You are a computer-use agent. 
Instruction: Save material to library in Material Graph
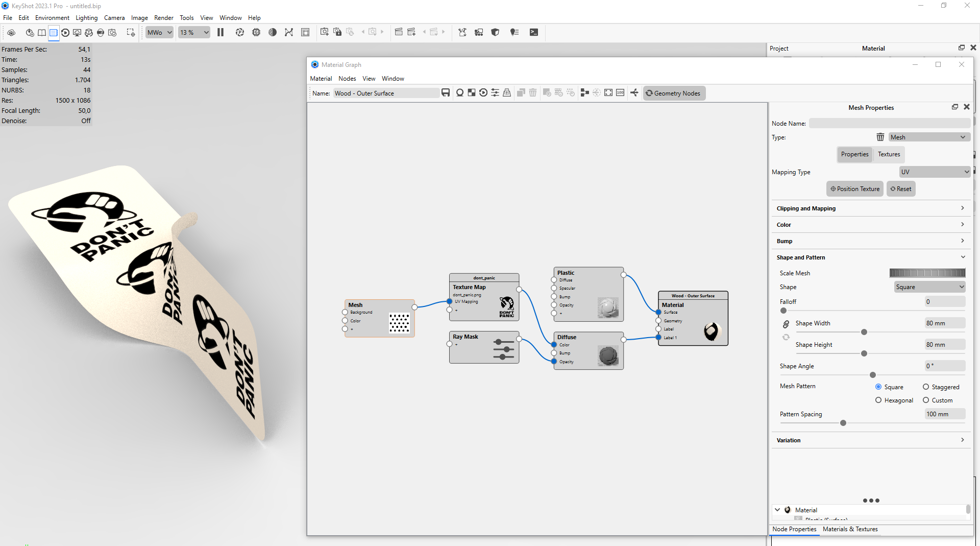pos(446,92)
